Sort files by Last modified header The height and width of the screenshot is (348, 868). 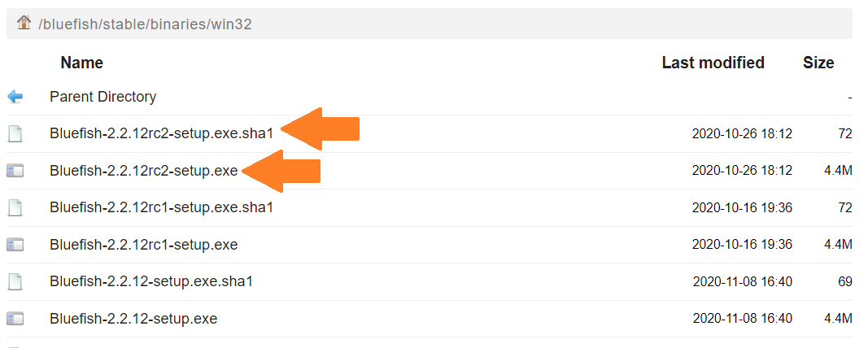pyautogui.click(x=713, y=63)
